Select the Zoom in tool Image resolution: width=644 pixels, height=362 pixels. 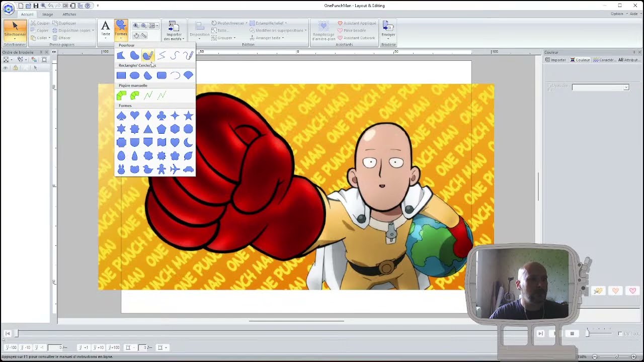[x=135, y=26]
